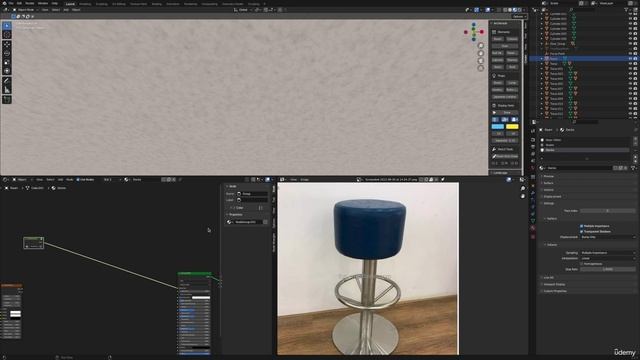Switch to the Modeling workspace tab
Image resolution: width=640 pixels, height=360 pixels.
tap(85, 4)
